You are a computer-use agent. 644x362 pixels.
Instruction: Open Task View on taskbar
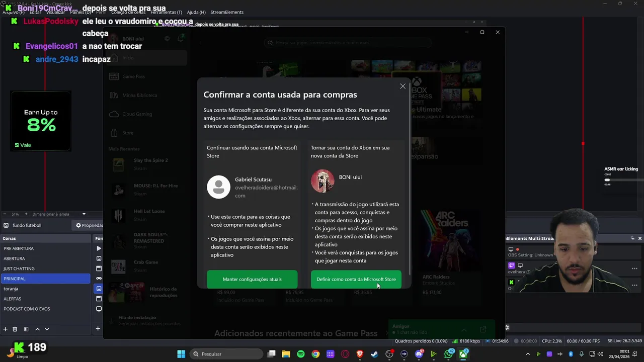coord(272,354)
